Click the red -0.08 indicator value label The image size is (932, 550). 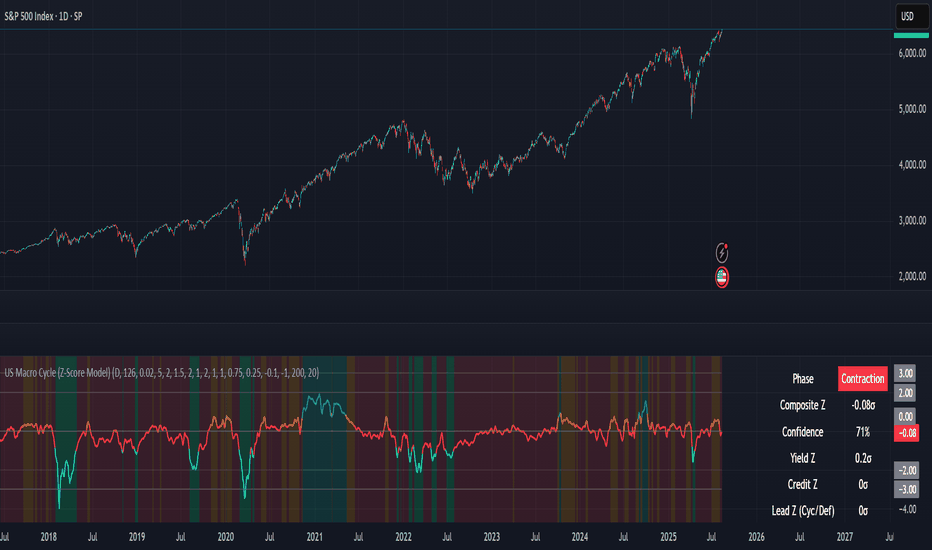[x=906, y=433]
